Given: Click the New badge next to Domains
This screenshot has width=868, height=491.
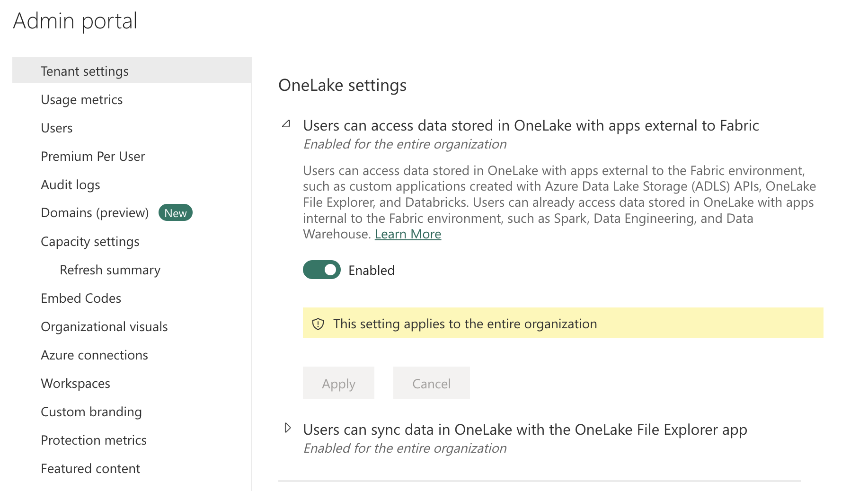Looking at the screenshot, I should point(175,213).
